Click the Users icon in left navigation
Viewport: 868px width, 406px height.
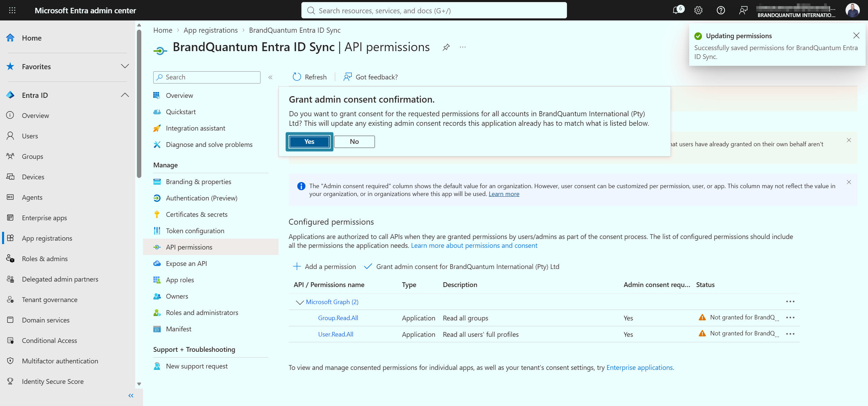click(x=10, y=136)
